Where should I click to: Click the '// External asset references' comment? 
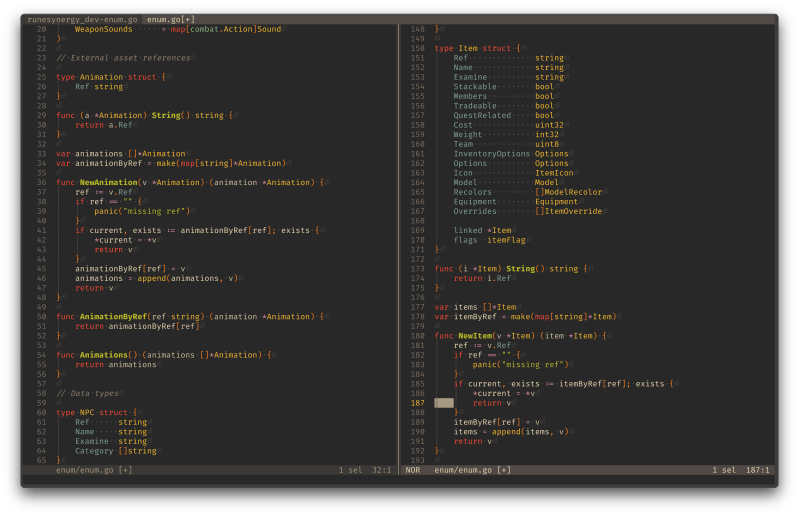pyautogui.click(x=123, y=58)
